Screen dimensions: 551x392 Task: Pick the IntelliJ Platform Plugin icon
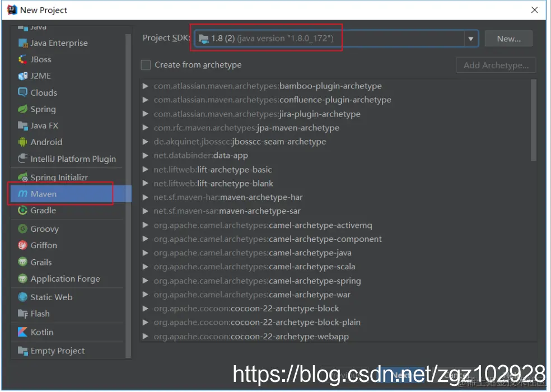23,158
